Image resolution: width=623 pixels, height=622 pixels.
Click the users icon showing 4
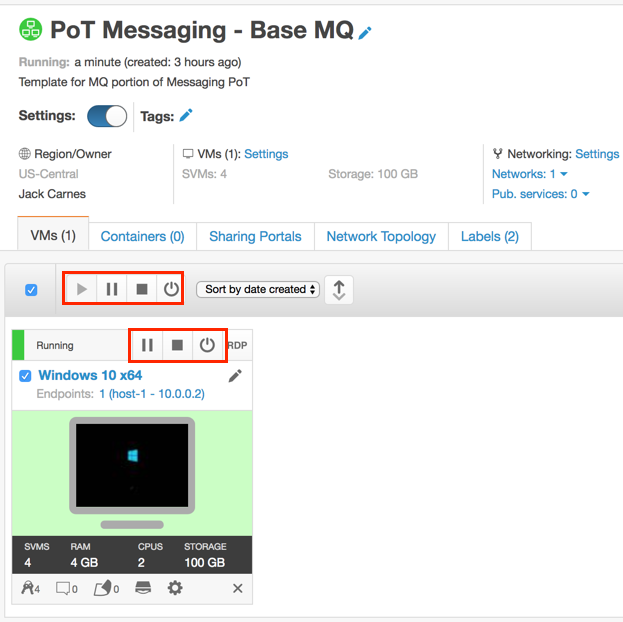(31, 588)
